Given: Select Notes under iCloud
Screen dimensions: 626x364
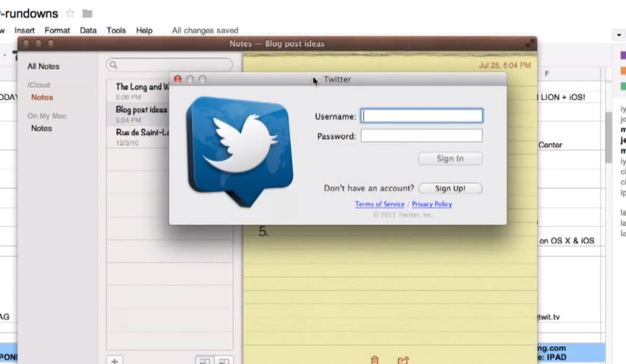Looking at the screenshot, I should tap(42, 98).
